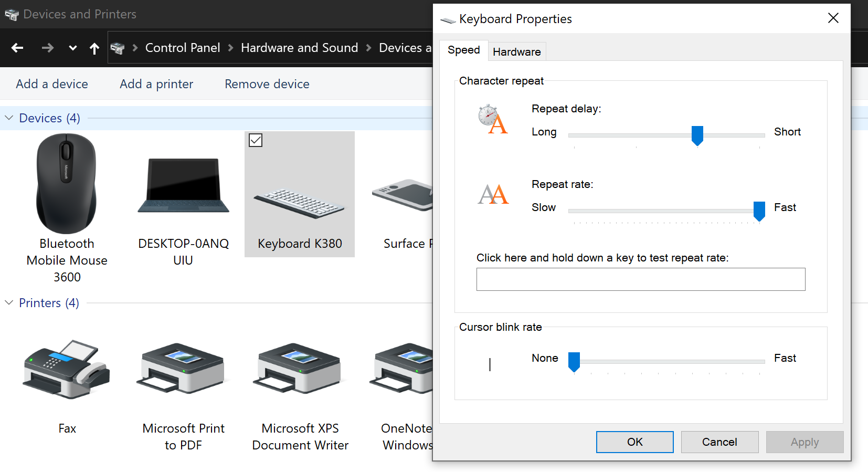Viewport: 868px width, 472px height.
Task: Click the repeat rate test input field
Action: (640, 279)
